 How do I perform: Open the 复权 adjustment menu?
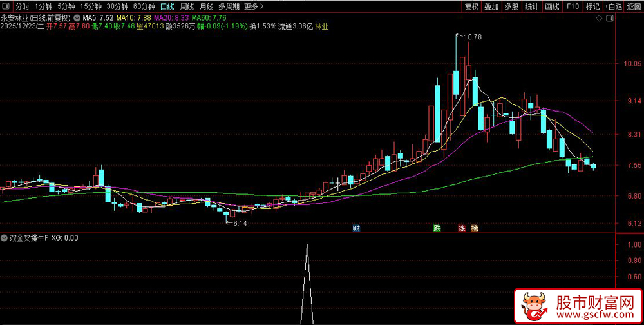tap(471, 6)
